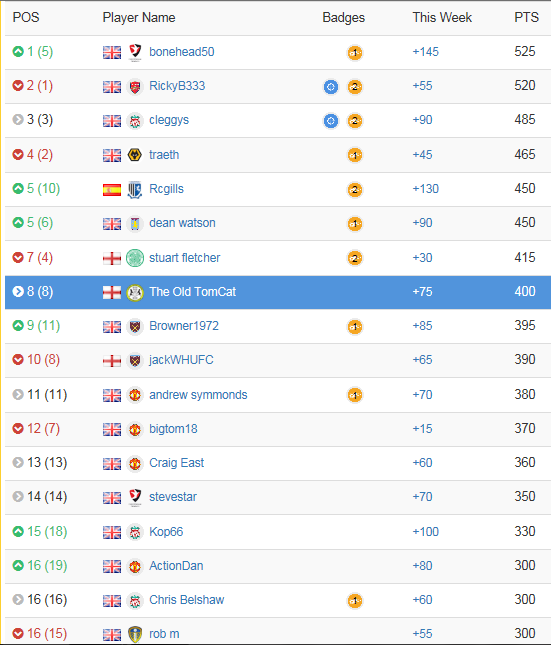The image size is (551, 645).
Task: Click the Player Name column header
Action: [139, 17]
